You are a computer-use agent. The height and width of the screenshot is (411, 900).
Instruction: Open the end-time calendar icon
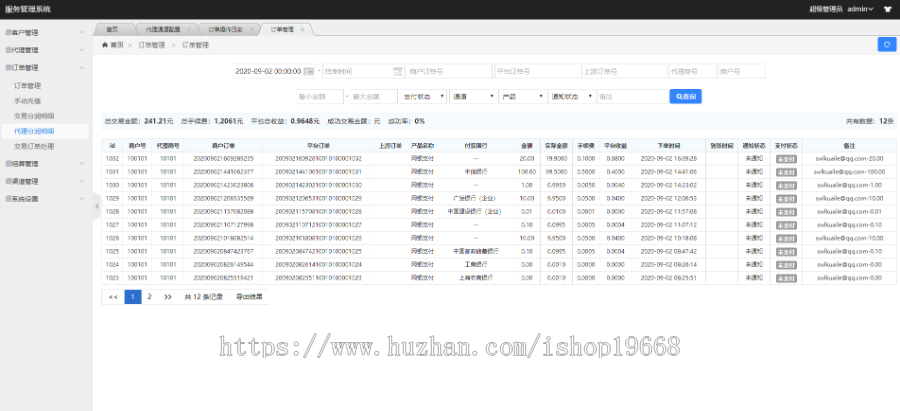click(x=398, y=71)
